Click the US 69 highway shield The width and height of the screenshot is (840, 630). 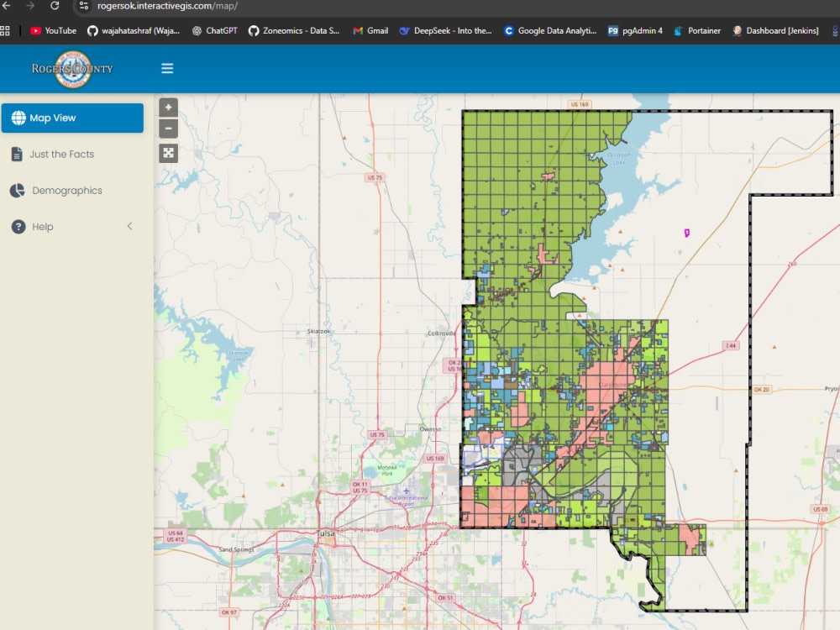pyautogui.click(x=820, y=509)
